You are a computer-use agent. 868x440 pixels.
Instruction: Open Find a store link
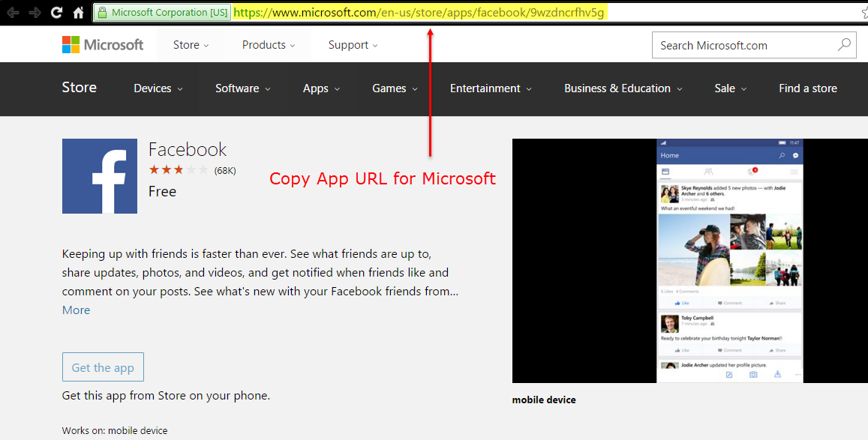[808, 88]
